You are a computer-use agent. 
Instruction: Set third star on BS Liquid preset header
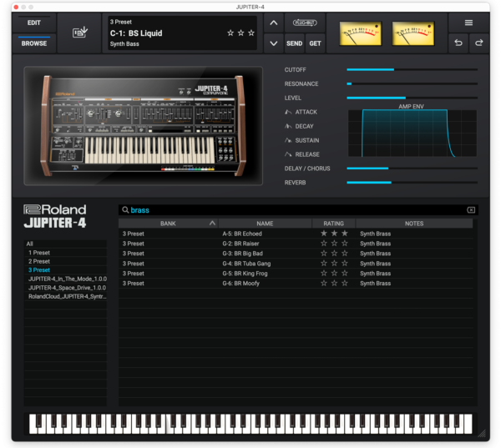coord(251,33)
